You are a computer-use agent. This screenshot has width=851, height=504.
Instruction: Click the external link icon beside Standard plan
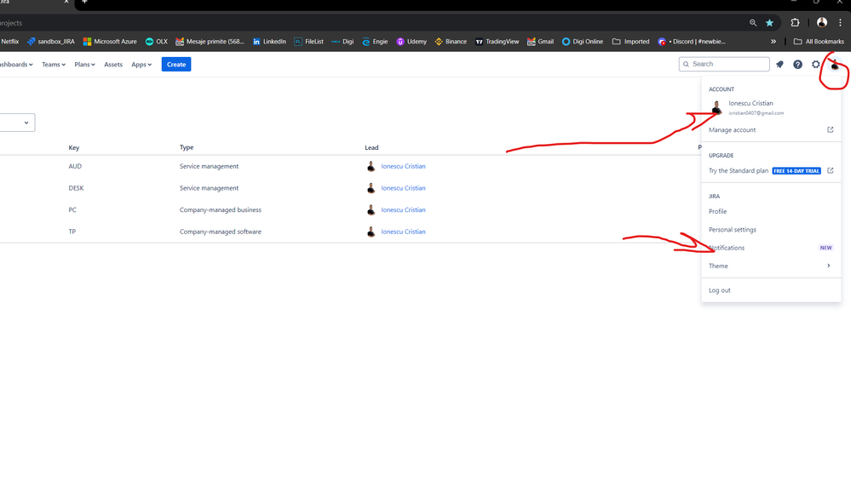tap(830, 170)
